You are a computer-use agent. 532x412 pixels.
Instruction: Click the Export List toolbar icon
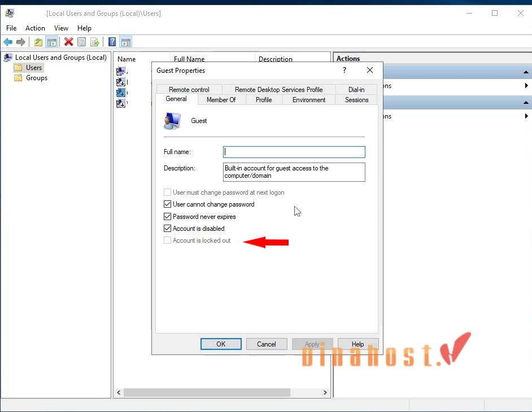[95, 42]
